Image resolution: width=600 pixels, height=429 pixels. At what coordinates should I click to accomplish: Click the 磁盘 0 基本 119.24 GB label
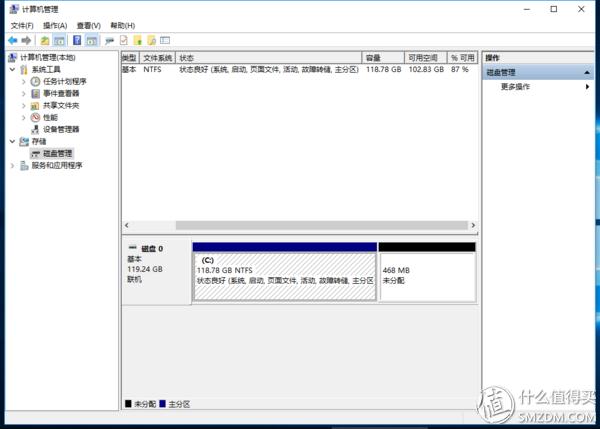(157, 272)
